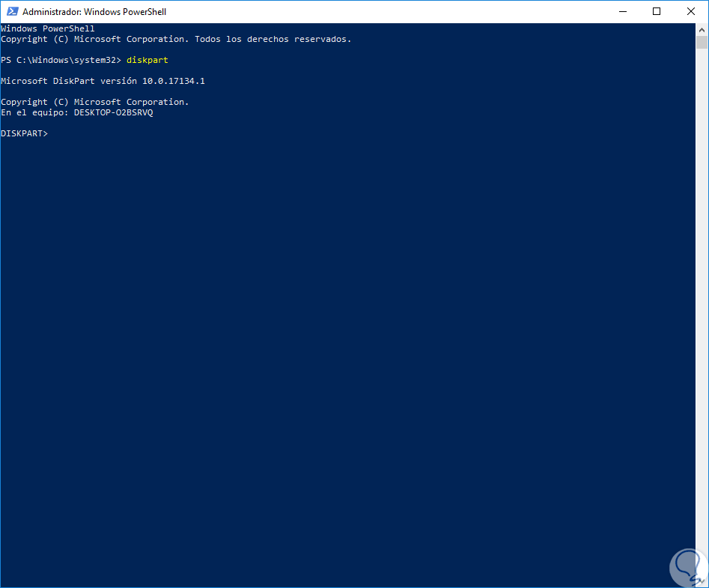709x588 pixels.
Task: Click 'Copyright (C) Microsoft Corporation.' DiskPart line
Action: (x=95, y=102)
